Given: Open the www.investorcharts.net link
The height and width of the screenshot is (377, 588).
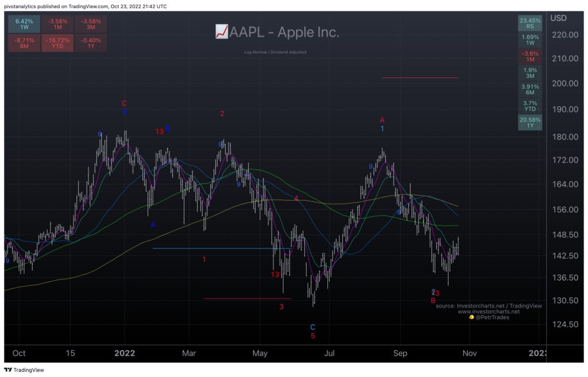Looking at the screenshot, I should click(489, 312).
